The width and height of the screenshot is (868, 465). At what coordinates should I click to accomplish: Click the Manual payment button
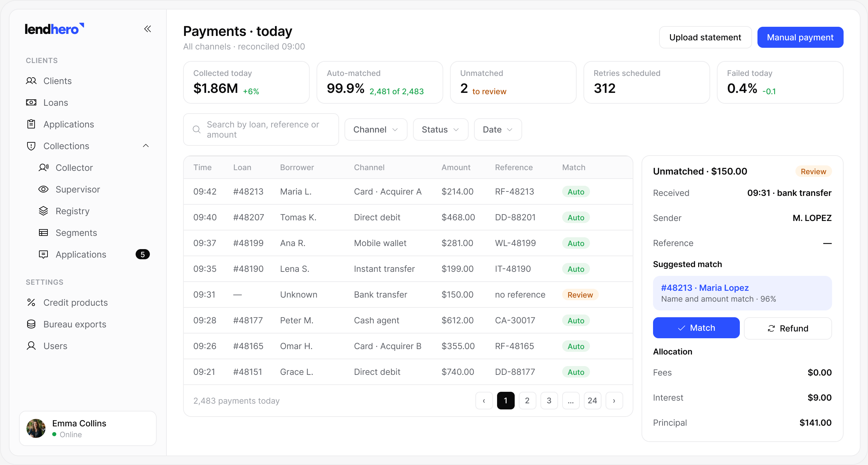(800, 37)
